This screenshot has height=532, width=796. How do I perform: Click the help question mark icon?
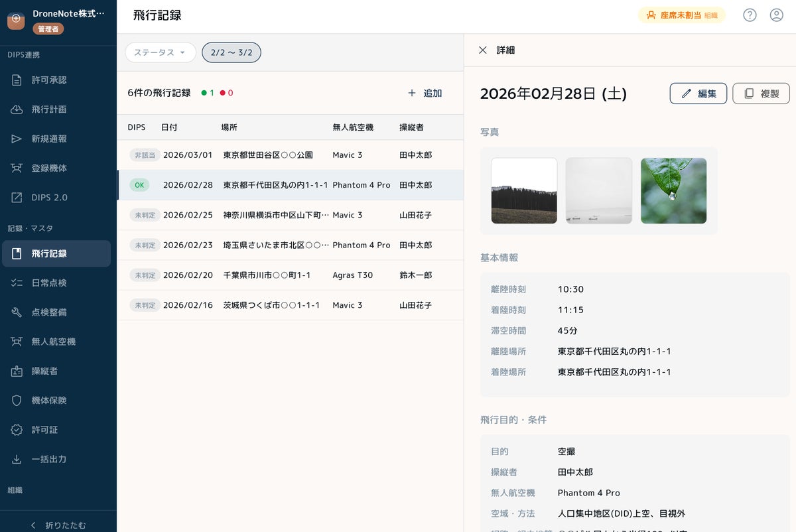point(750,15)
